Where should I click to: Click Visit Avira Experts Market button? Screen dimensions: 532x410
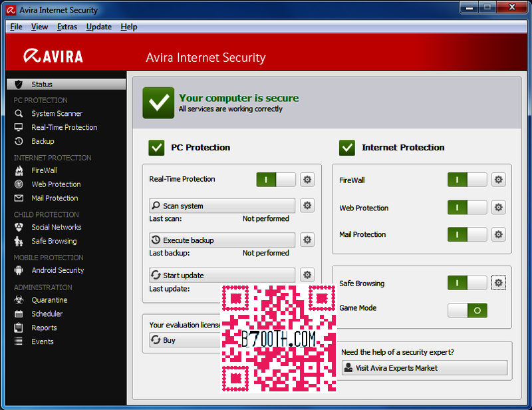[425, 368]
